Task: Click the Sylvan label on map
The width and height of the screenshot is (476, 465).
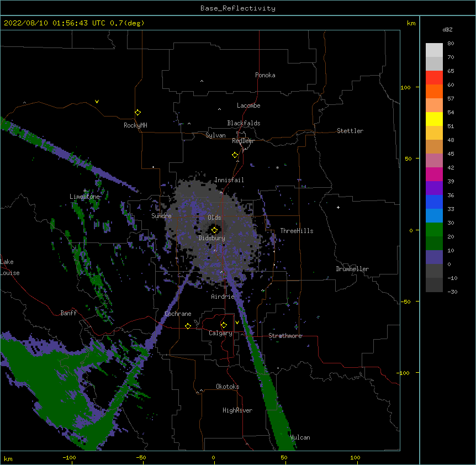Action: (215, 135)
